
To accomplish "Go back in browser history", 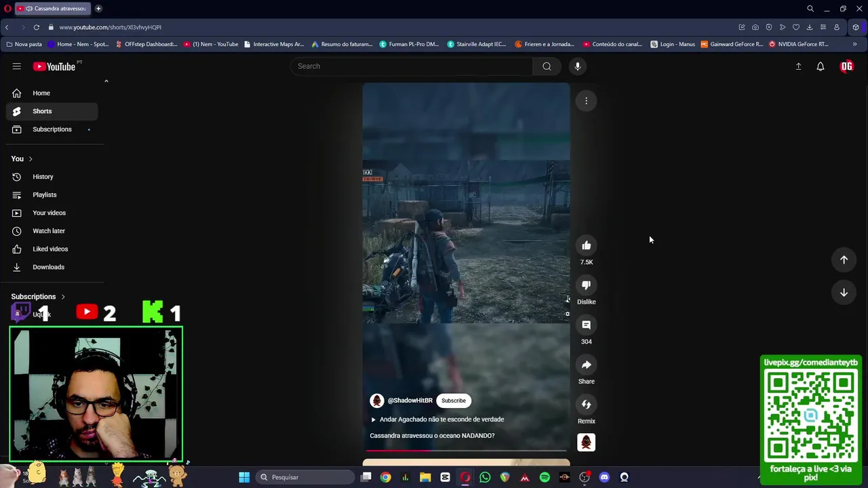I will 7,27.
